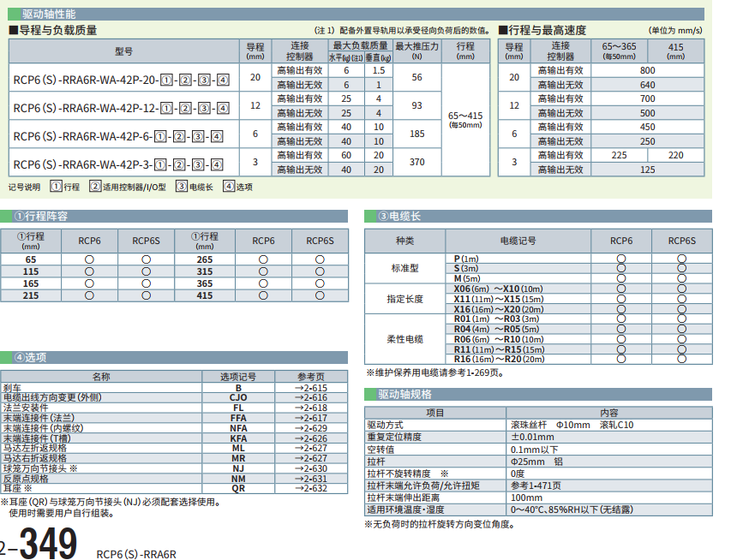Click the "驱动轴性能" section heading
The image size is (731, 560).
(49, 14)
